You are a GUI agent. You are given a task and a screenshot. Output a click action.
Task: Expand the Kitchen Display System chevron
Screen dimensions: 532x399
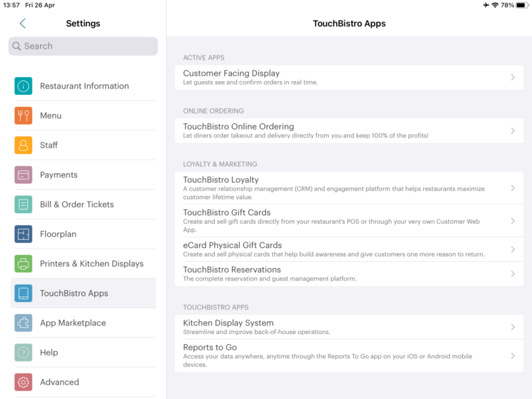513,327
